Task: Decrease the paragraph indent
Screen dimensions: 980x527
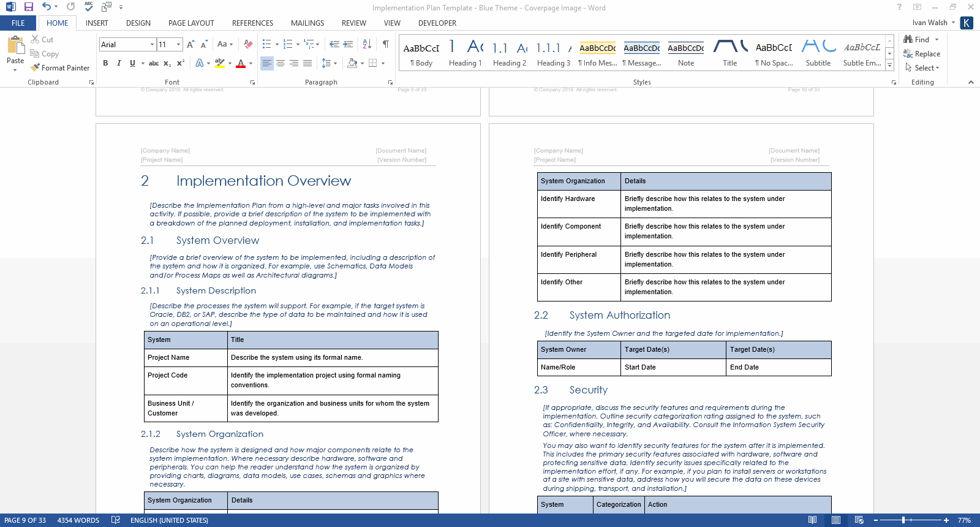Action: point(334,45)
